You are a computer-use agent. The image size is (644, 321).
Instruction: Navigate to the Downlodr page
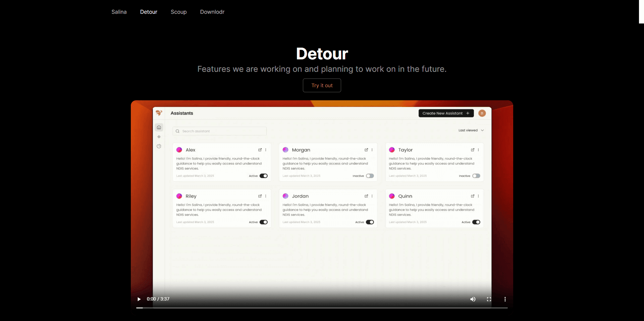212,12
